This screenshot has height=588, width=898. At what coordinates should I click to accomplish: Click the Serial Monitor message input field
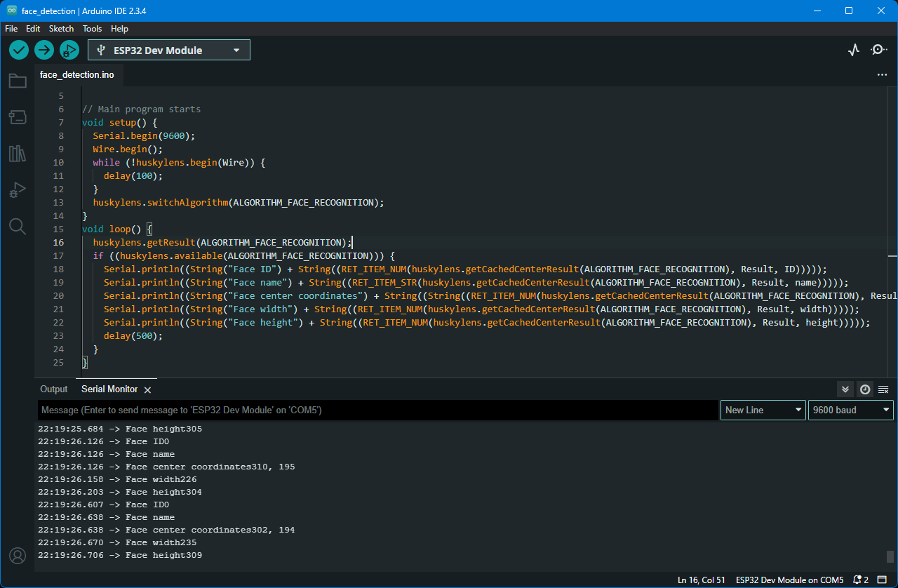click(x=377, y=410)
